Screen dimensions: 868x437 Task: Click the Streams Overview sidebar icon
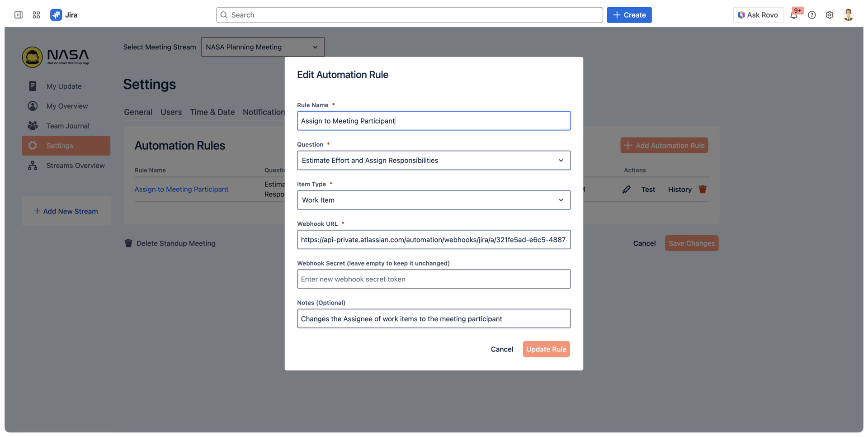point(32,166)
